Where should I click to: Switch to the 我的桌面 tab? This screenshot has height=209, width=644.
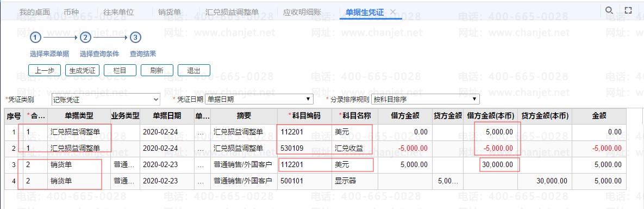(34, 12)
